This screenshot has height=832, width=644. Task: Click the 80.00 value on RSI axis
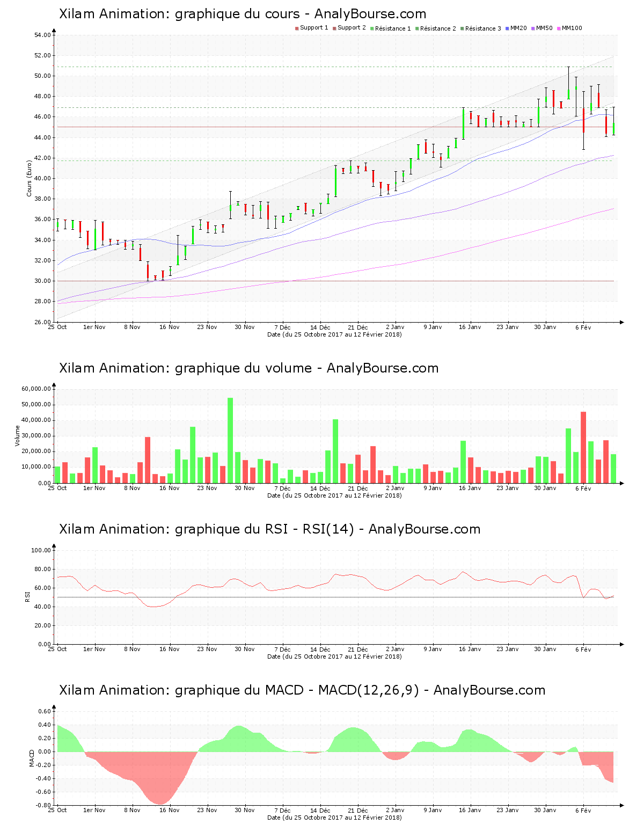click(43, 569)
